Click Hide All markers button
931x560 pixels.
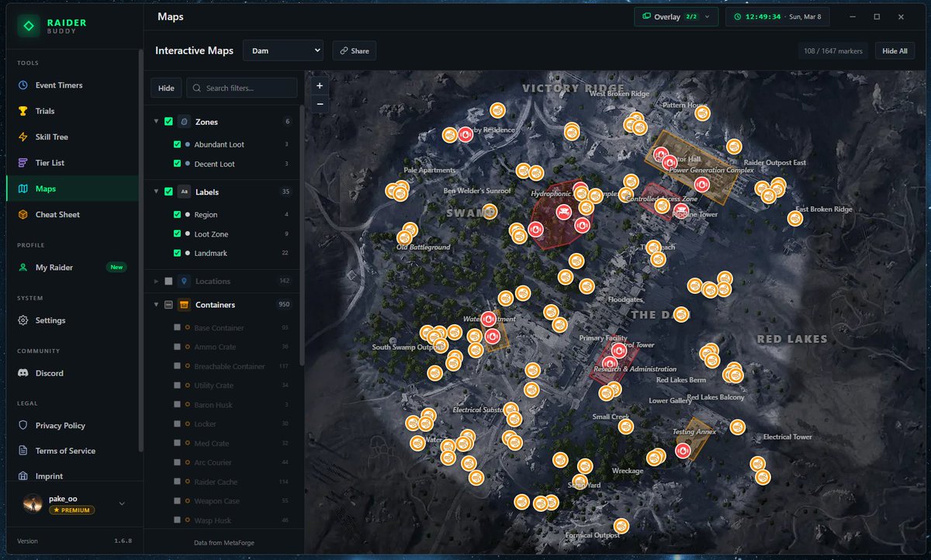tap(895, 50)
